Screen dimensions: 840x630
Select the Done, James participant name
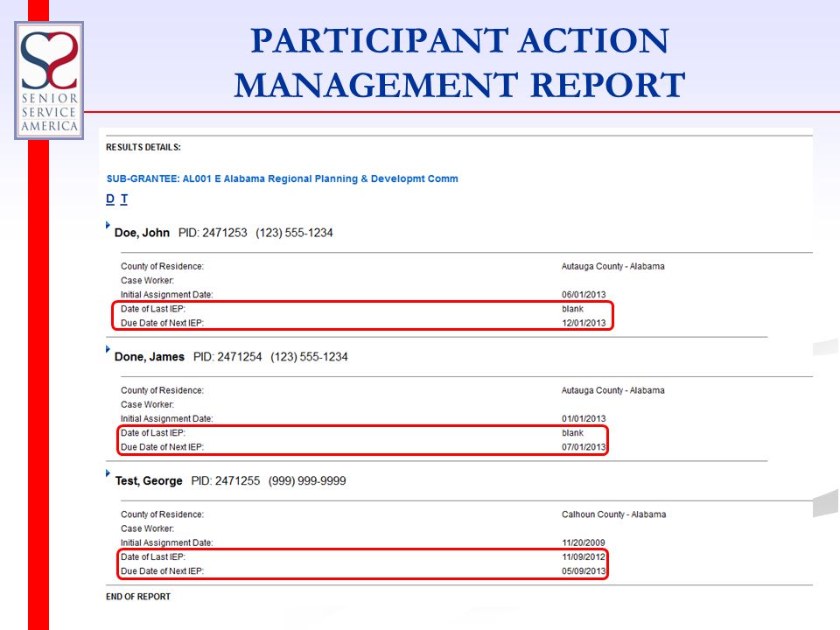150,357
